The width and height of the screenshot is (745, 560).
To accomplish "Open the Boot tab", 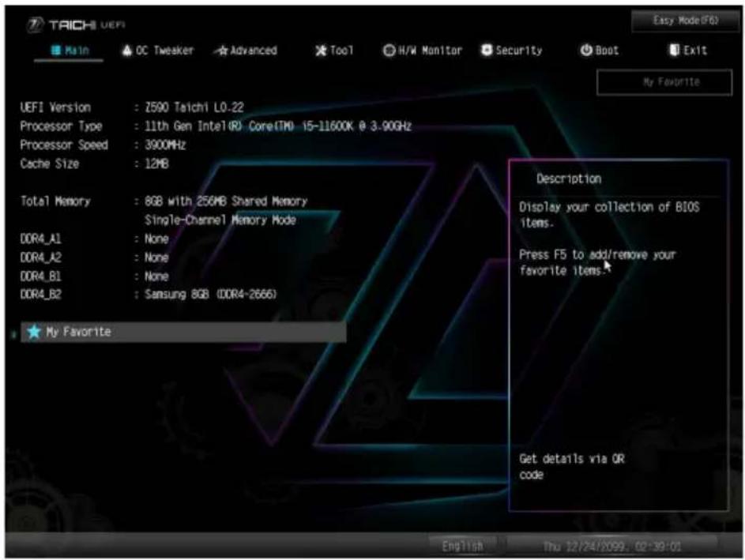I will click(x=600, y=51).
